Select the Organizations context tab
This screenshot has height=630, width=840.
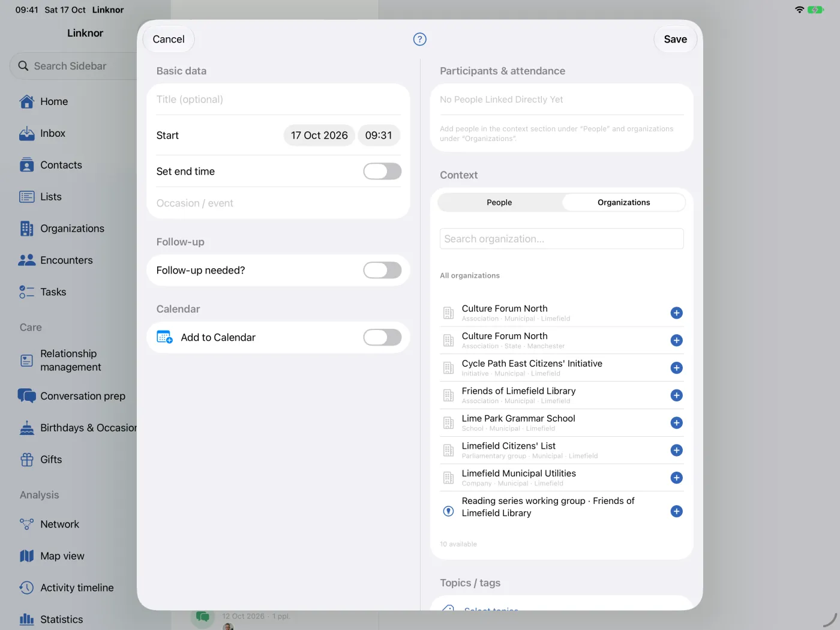623,203
